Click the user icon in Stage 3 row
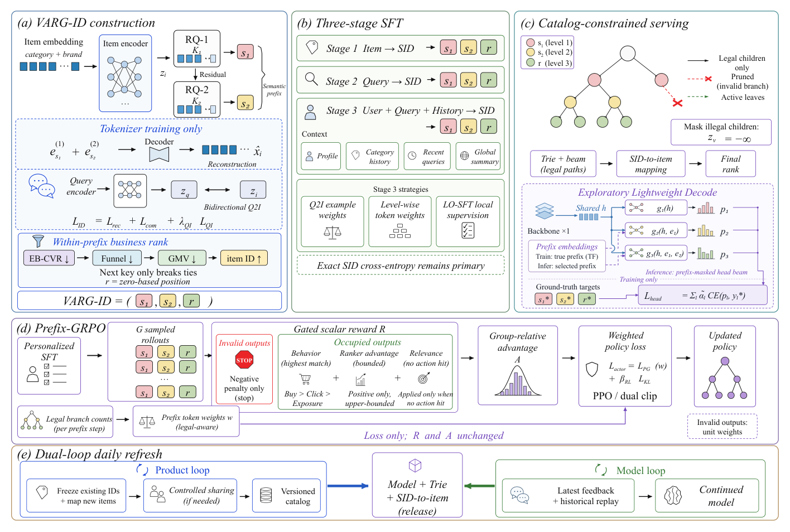The width and height of the screenshot is (790, 532). click(x=310, y=112)
